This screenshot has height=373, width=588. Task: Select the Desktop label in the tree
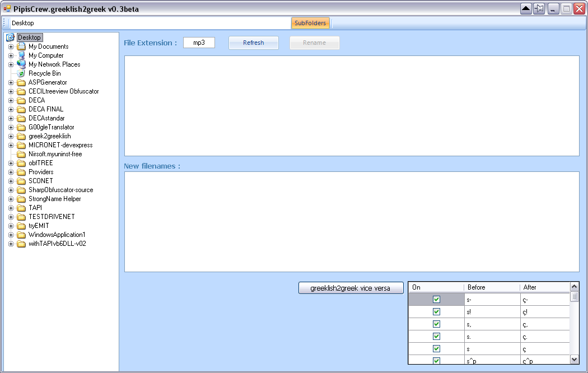click(x=30, y=38)
